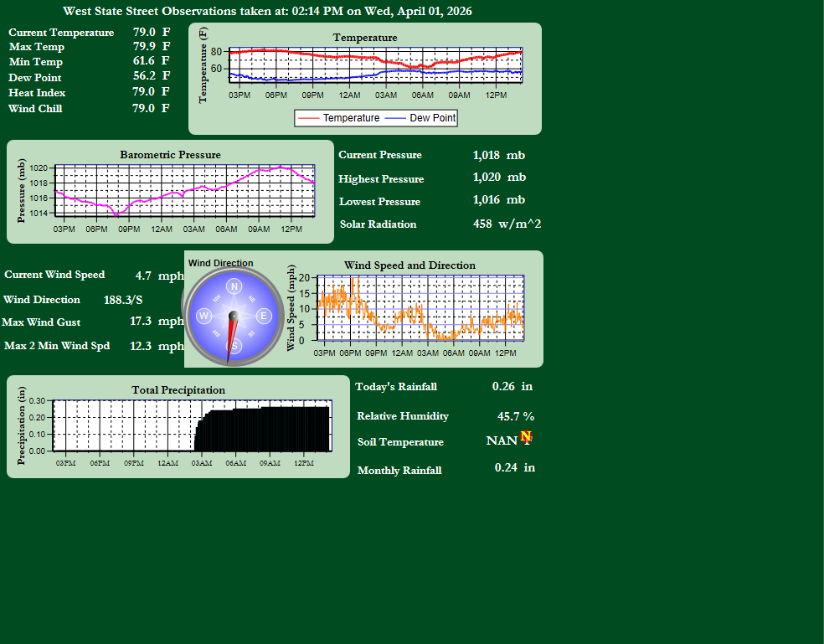Click the S marker on the wind compass
Screen dimensions: 824x644
point(234,345)
